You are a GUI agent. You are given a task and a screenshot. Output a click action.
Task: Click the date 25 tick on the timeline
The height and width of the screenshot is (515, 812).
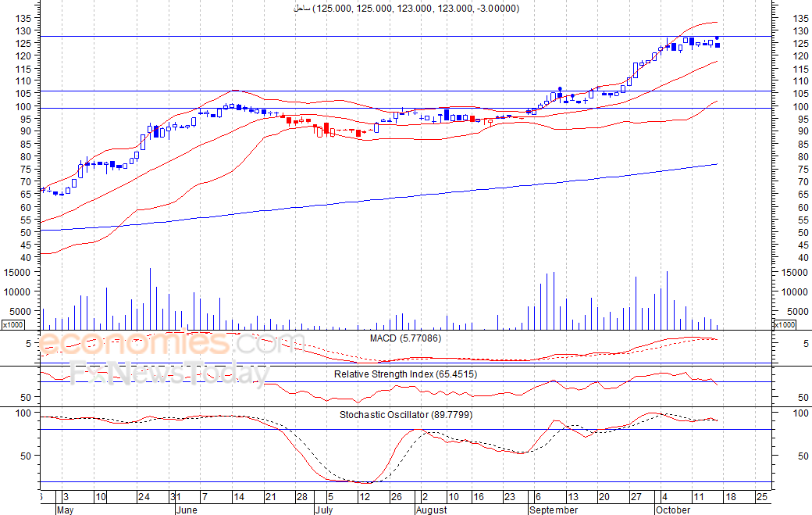point(762,497)
